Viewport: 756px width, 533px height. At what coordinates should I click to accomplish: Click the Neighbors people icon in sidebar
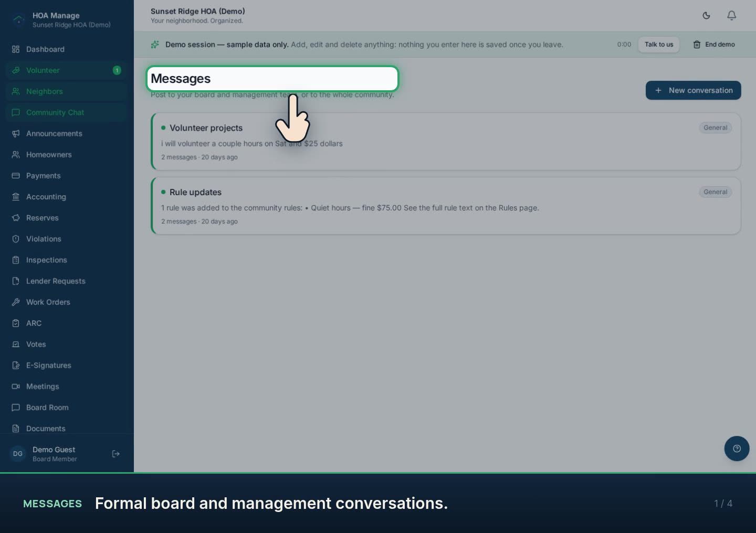16,91
